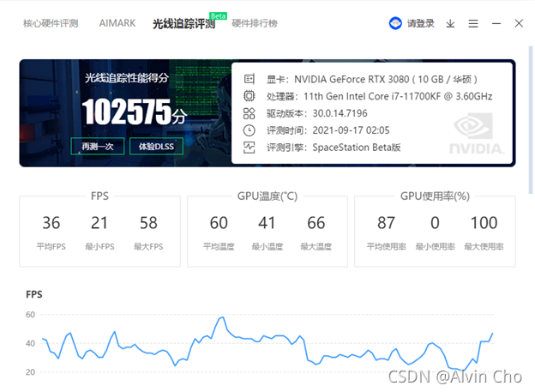Click the CPU chip icon beside 处理器
This screenshot has height=392, width=535.
pyautogui.click(x=249, y=96)
